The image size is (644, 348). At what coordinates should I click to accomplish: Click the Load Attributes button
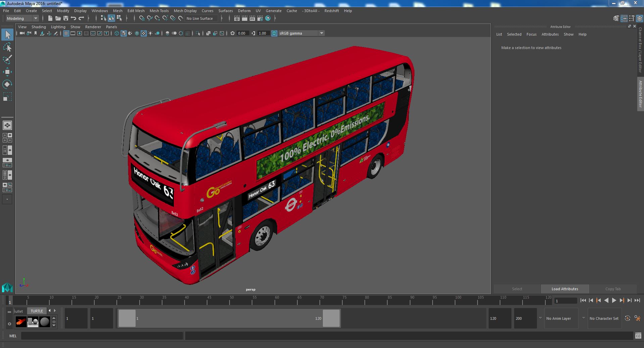(565, 289)
